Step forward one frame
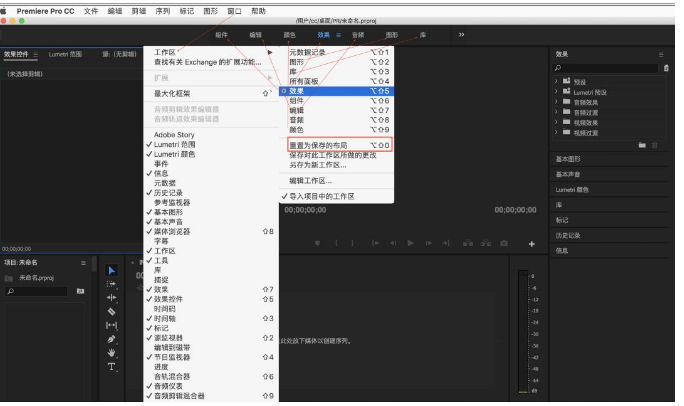This screenshot has width=684, height=406. 429,243
